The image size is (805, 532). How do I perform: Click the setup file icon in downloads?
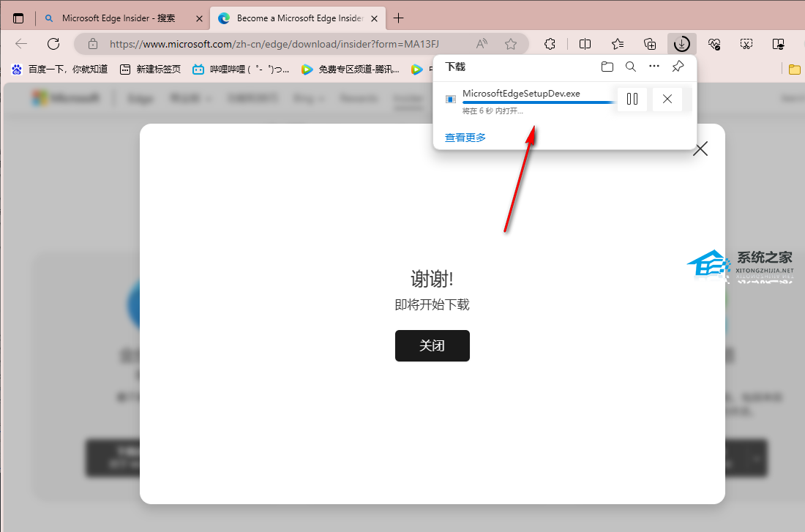(451, 99)
